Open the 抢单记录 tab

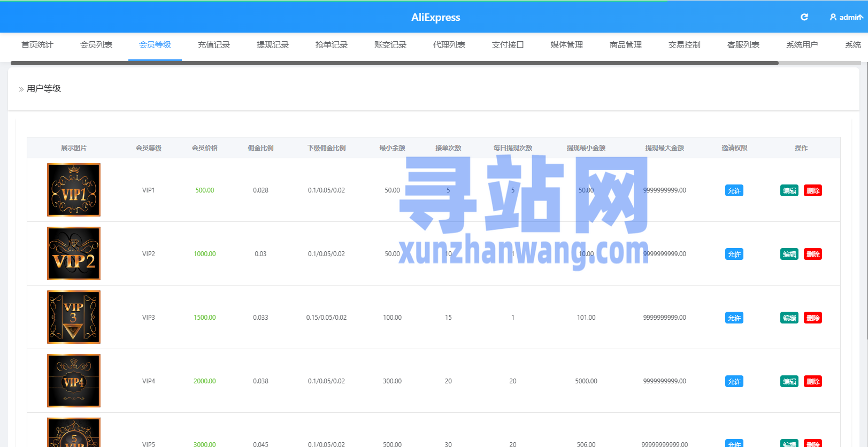click(332, 45)
